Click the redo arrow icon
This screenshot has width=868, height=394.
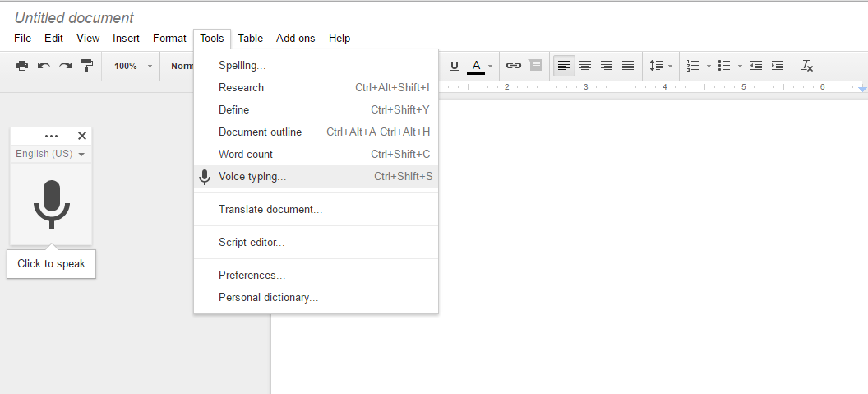pyautogui.click(x=65, y=66)
